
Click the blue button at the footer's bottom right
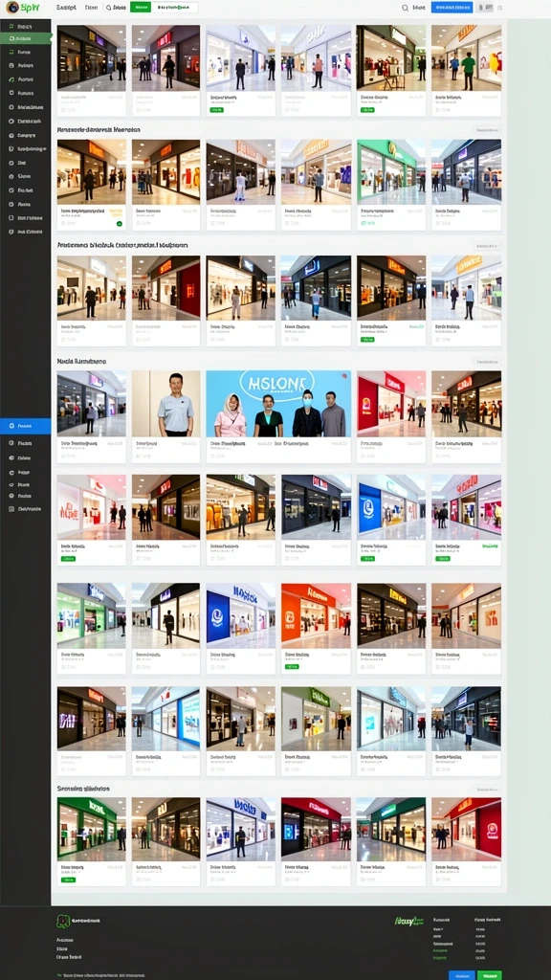[462, 975]
